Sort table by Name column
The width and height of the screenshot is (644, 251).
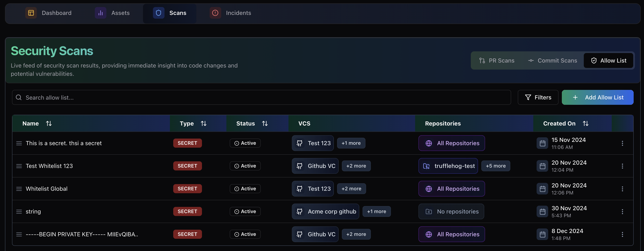pyautogui.click(x=49, y=123)
